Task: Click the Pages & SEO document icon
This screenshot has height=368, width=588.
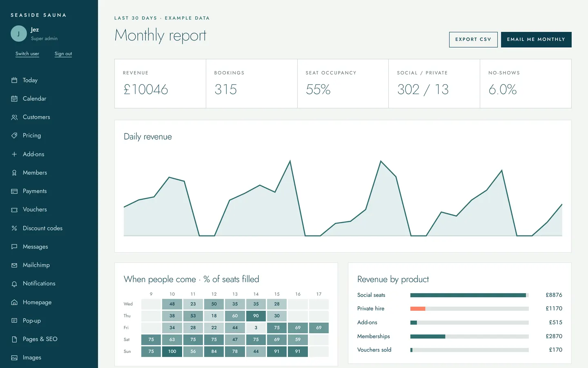Action: pyautogui.click(x=14, y=339)
